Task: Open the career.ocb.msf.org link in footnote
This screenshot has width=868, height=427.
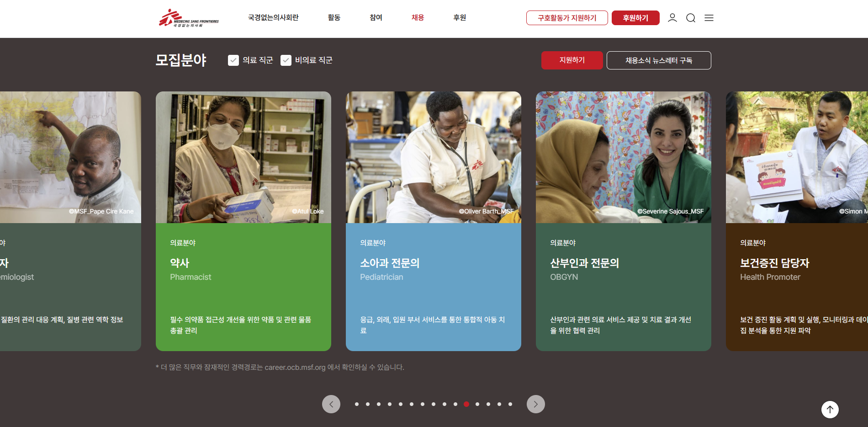Action: (x=295, y=367)
